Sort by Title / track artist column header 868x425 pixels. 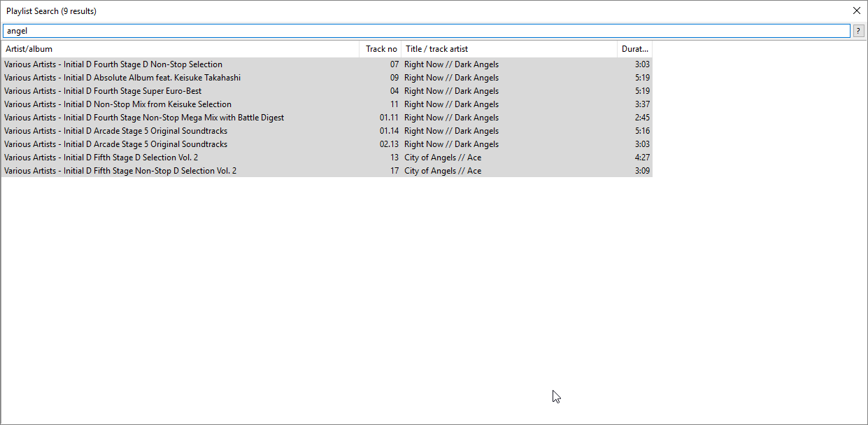tap(509, 49)
